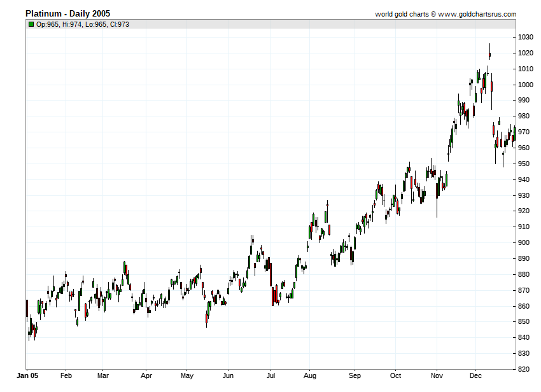Viewport: 541px width, 392px height.
Task: Click the "Platinum - Daily 2005" chart title
Action: (68, 13)
